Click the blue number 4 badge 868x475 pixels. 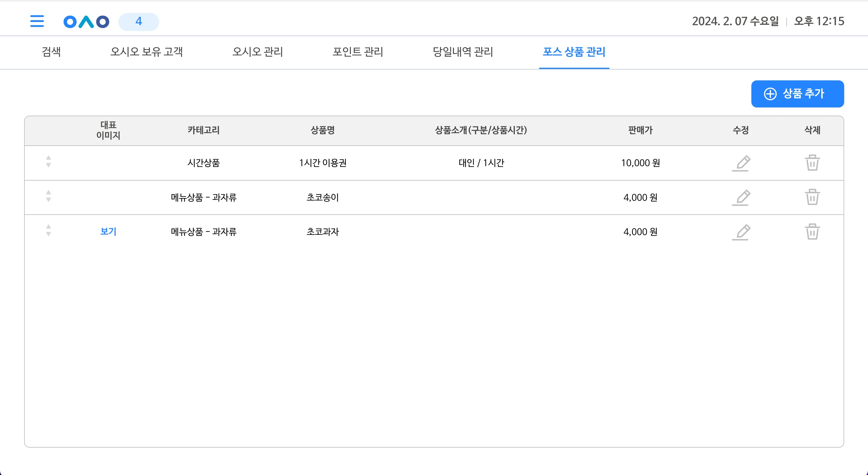click(139, 22)
